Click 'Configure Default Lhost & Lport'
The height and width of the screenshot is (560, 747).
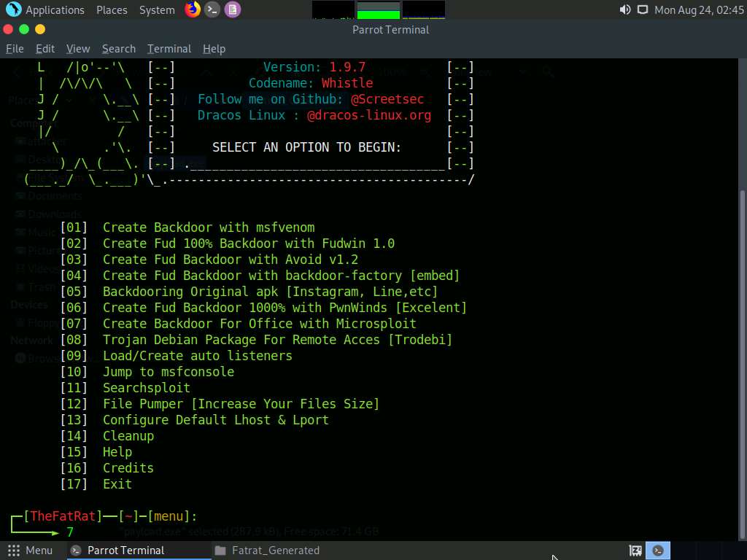point(216,420)
